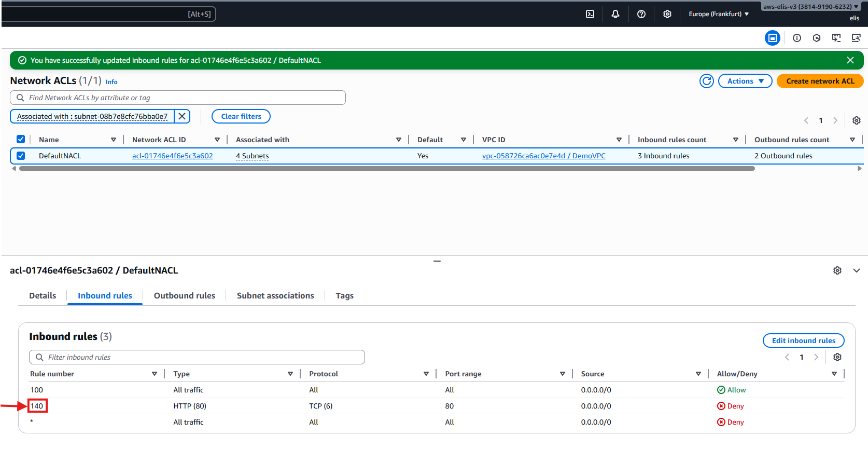Open console settings gear in top bar
This screenshot has width=868, height=449.
[x=667, y=14]
